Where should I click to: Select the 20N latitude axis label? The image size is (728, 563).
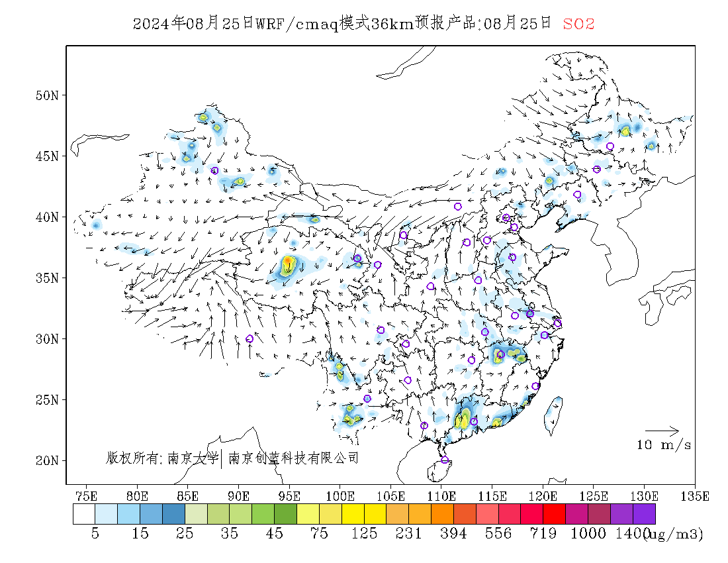click(x=48, y=460)
